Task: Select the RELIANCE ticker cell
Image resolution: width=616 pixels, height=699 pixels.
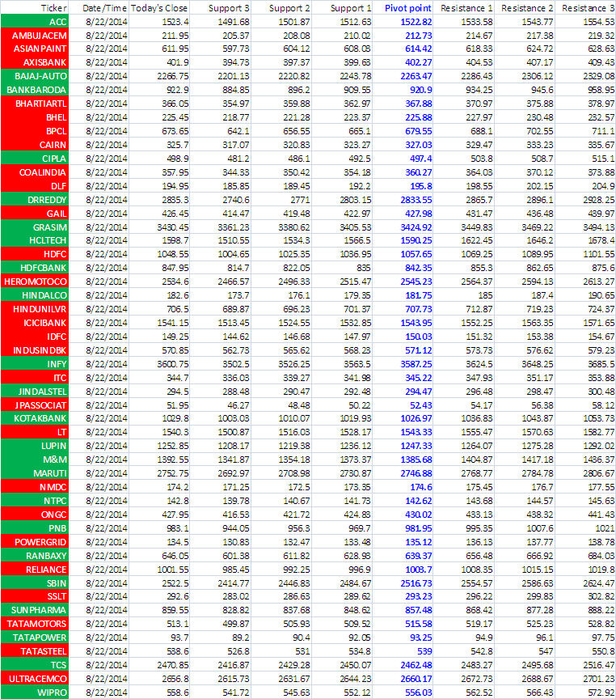Action: pyautogui.click(x=35, y=570)
